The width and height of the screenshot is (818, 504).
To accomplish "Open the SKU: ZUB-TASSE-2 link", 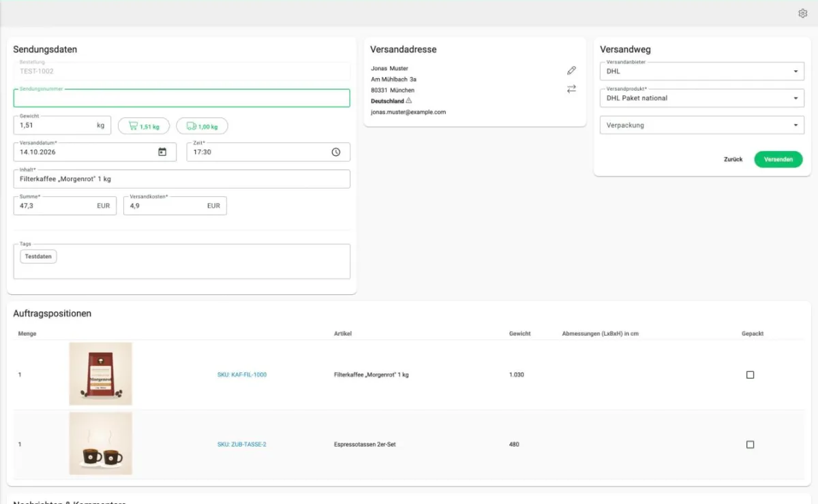I will 242,445.
